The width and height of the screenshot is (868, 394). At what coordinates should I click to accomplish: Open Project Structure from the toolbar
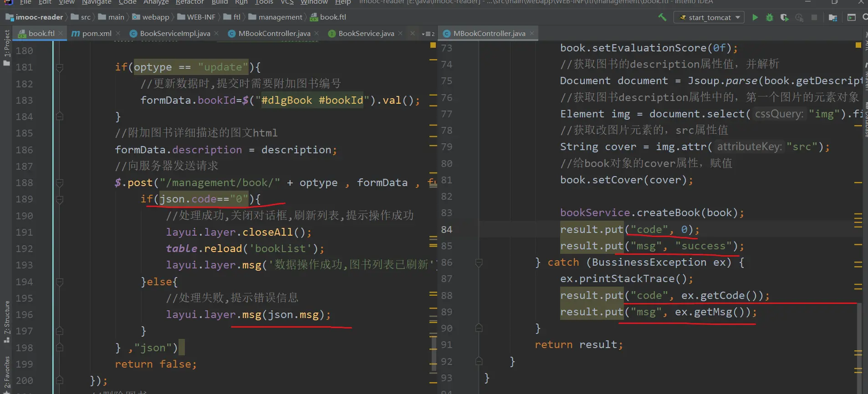[833, 17]
